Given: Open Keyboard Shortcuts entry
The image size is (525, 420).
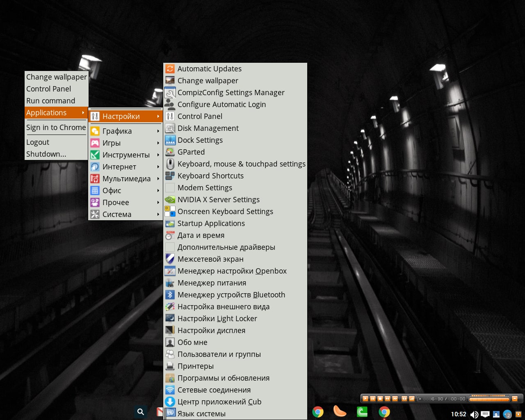Looking at the screenshot, I should click(235, 176).
